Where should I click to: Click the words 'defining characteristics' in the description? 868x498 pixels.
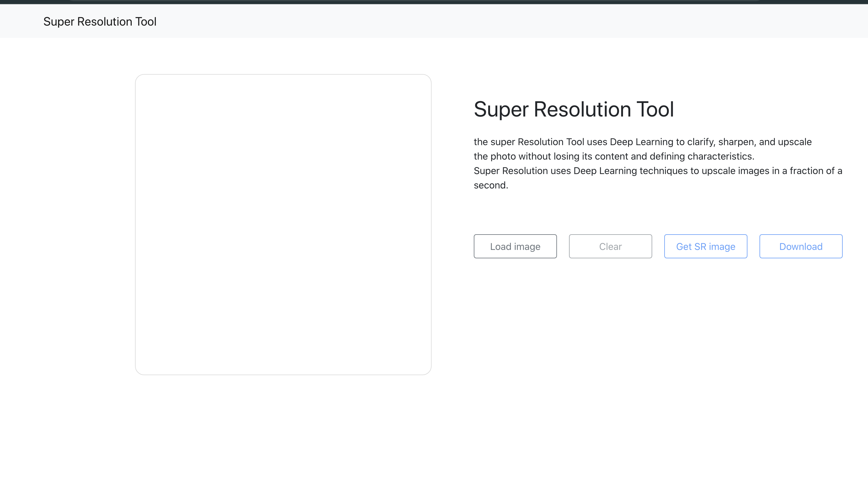pyautogui.click(x=702, y=156)
